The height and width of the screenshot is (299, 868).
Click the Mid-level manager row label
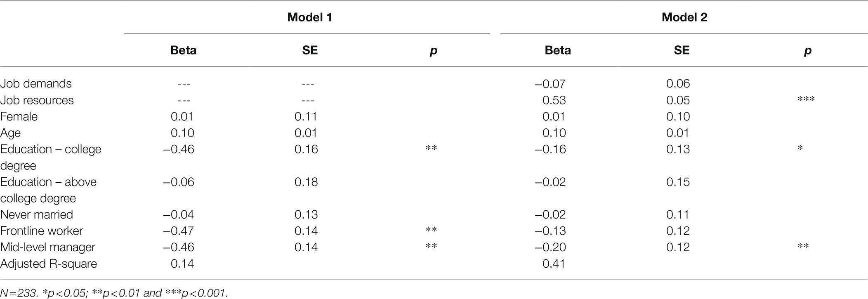48,247
